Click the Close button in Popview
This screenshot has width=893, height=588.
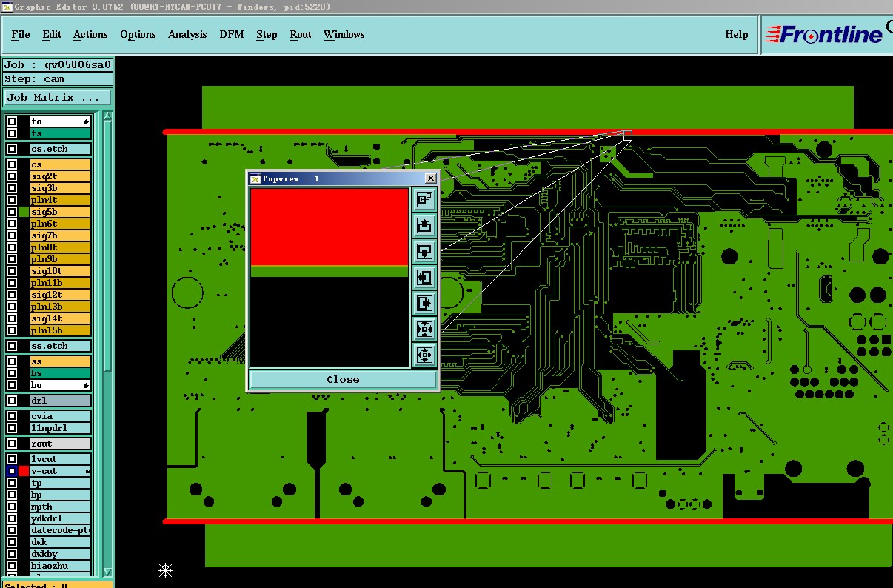343,379
